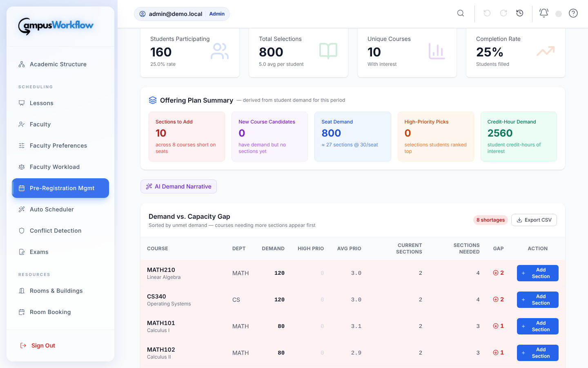Click the AI Demand Narrative button
The width and height of the screenshot is (588, 368).
(x=178, y=186)
